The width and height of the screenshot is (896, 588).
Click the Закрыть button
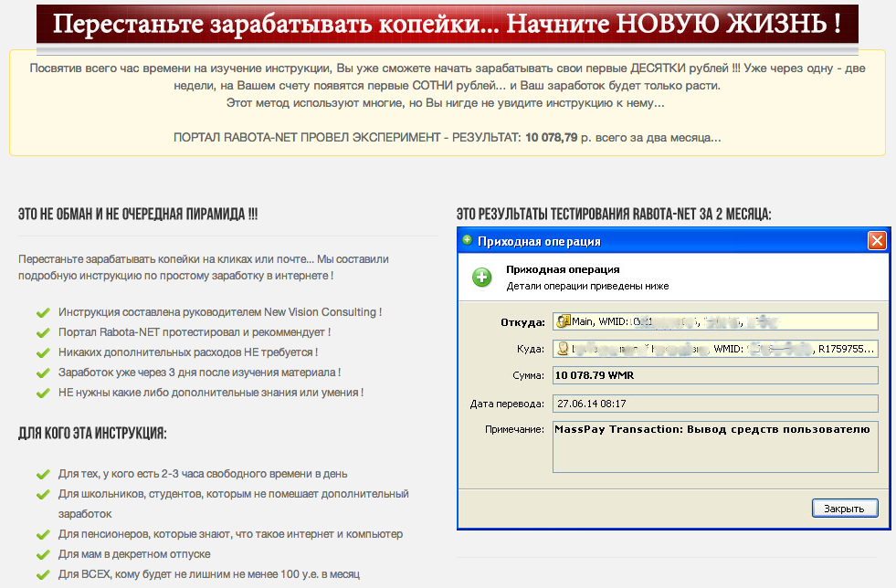(x=845, y=508)
